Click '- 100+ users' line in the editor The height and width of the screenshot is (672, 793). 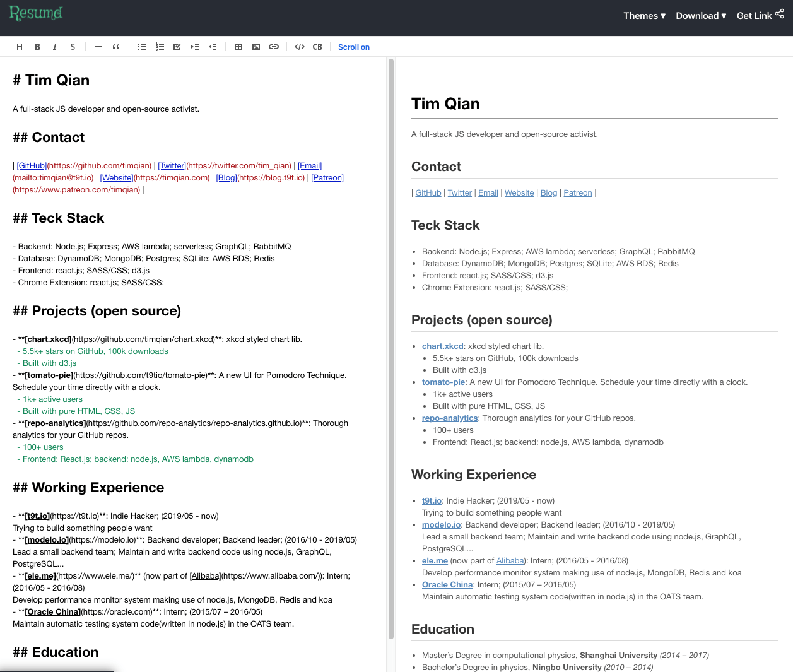point(40,447)
